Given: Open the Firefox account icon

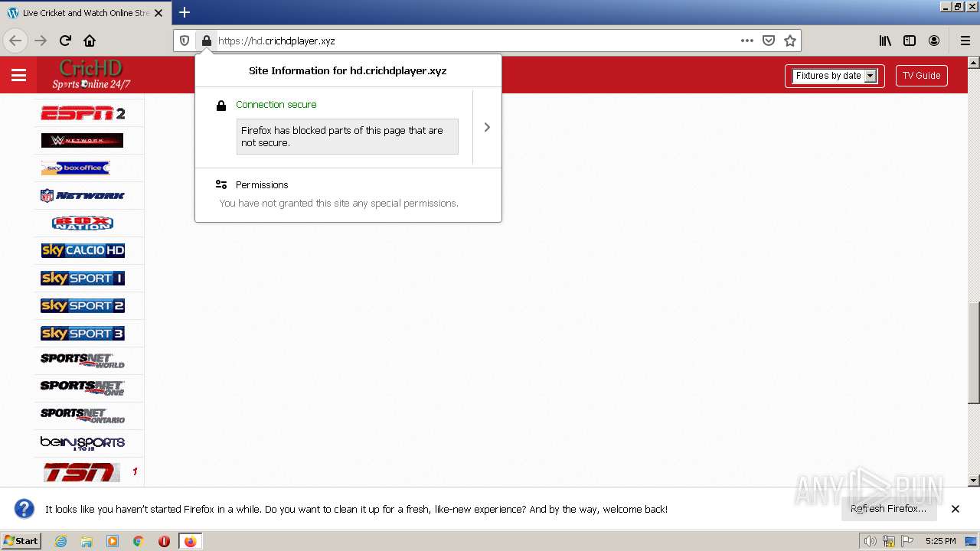Looking at the screenshot, I should [x=934, y=41].
